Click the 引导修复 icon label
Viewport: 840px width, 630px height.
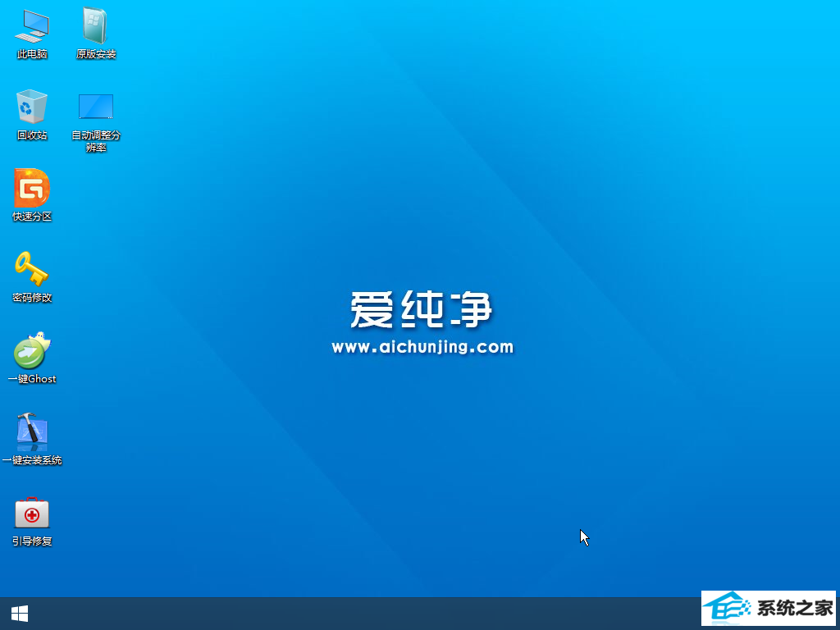pyautogui.click(x=32, y=541)
